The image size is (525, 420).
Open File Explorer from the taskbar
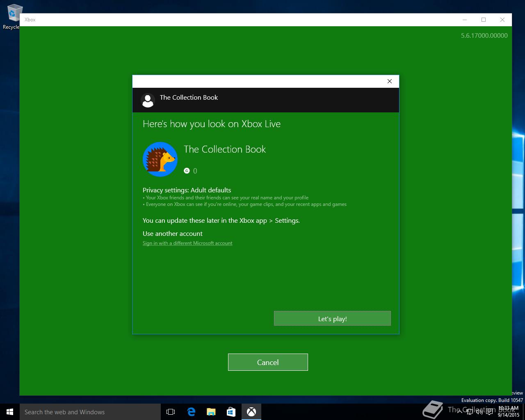point(211,412)
